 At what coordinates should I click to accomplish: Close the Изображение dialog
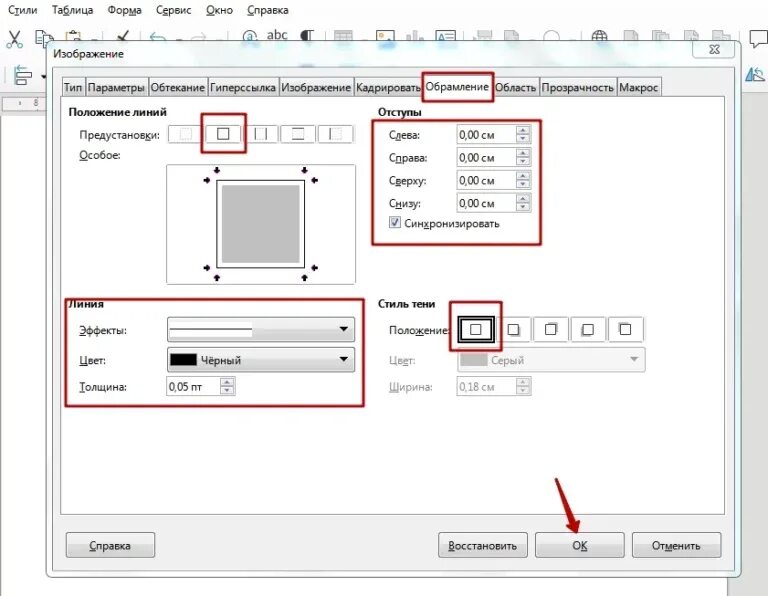[x=714, y=49]
